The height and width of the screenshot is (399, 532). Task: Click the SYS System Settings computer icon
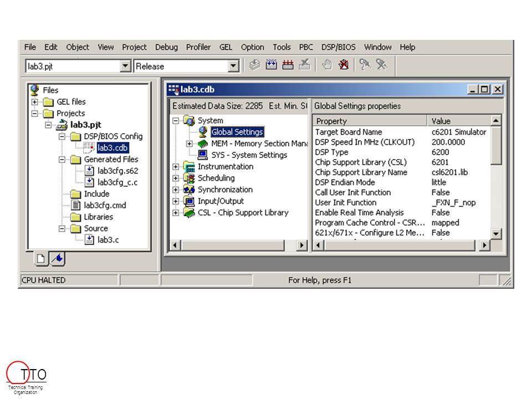pyautogui.click(x=203, y=155)
